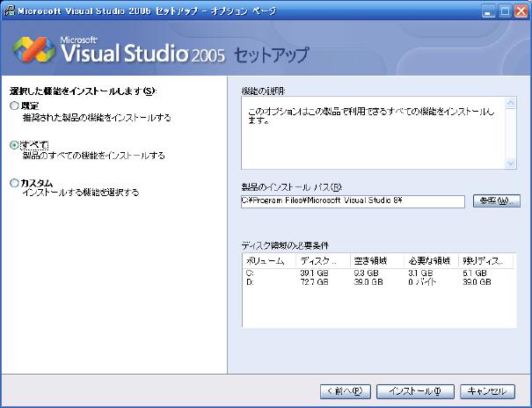Click the 9.3 GB free space cell
Viewport: 532px width, 408px height.
coord(366,273)
